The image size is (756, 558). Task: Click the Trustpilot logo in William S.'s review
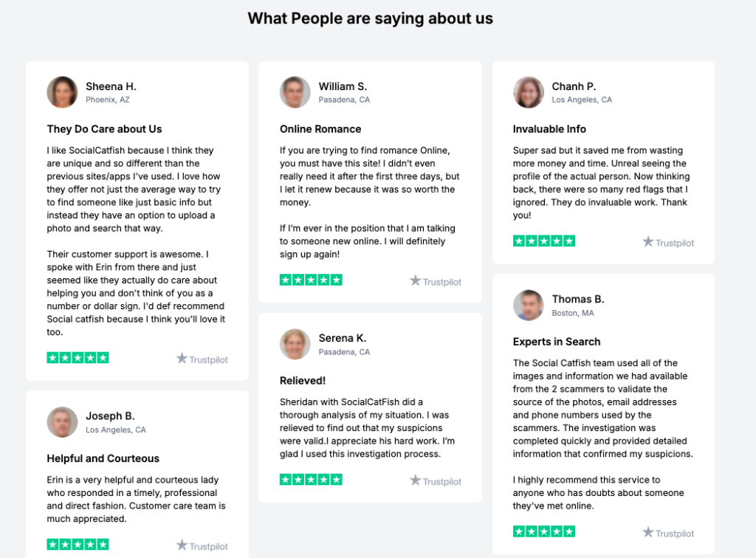(x=436, y=281)
